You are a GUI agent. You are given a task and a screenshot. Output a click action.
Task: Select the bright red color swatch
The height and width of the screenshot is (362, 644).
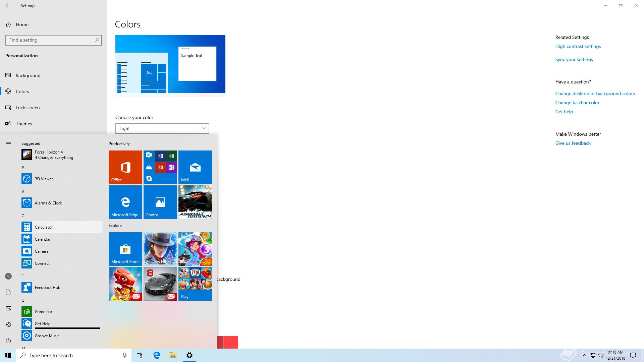tap(230, 342)
